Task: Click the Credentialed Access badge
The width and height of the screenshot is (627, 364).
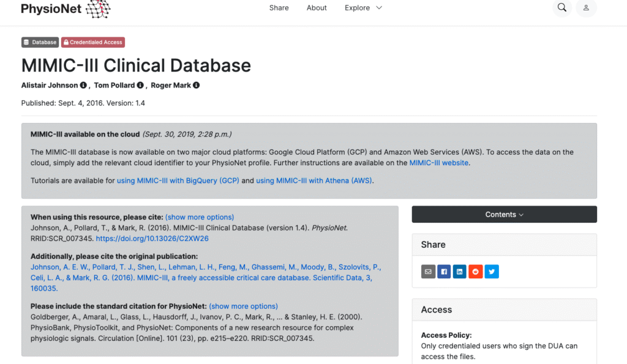Action: tap(92, 42)
